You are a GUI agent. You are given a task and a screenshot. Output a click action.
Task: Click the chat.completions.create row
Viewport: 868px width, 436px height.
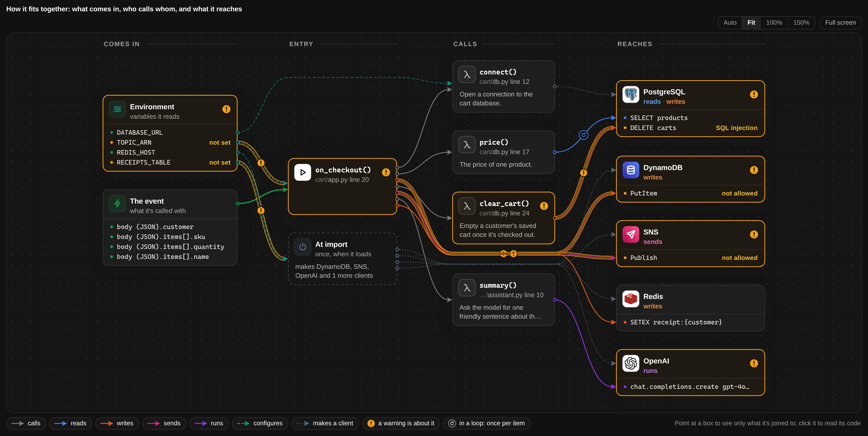690,387
